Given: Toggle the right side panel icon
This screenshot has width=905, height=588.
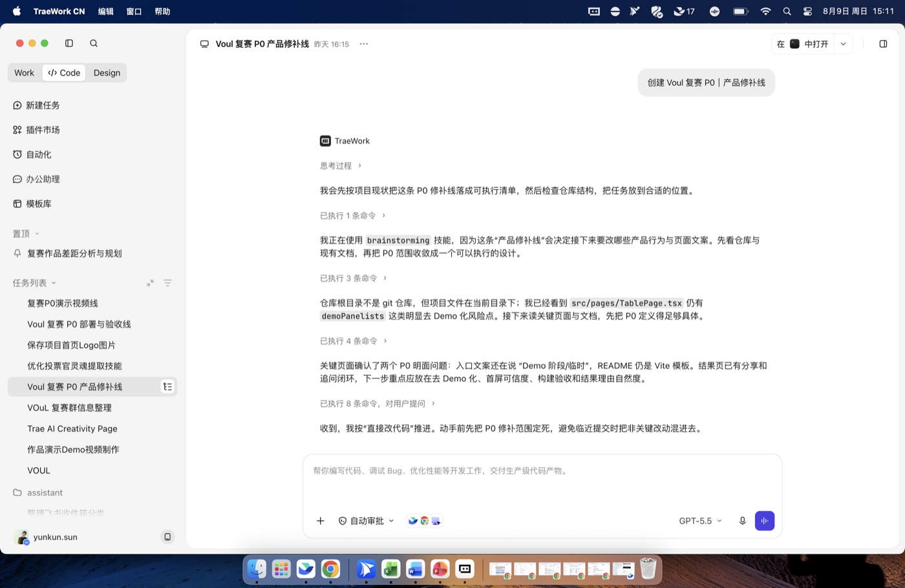Looking at the screenshot, I should (883, 44).
